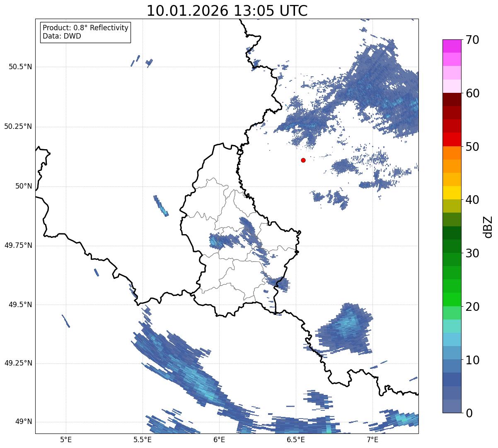Click the longitude label 5.5°E
498x448 pixels.
tap(143, 439)
